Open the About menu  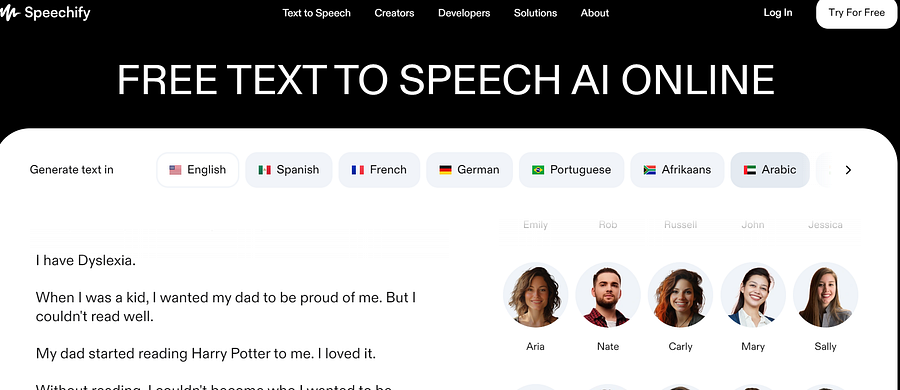pos(595,13)
